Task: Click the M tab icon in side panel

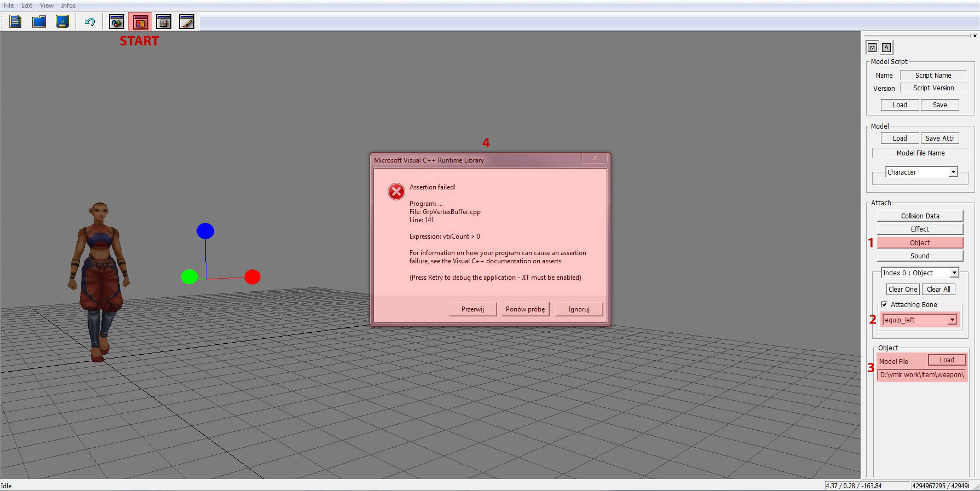Action: pos(872,48)
